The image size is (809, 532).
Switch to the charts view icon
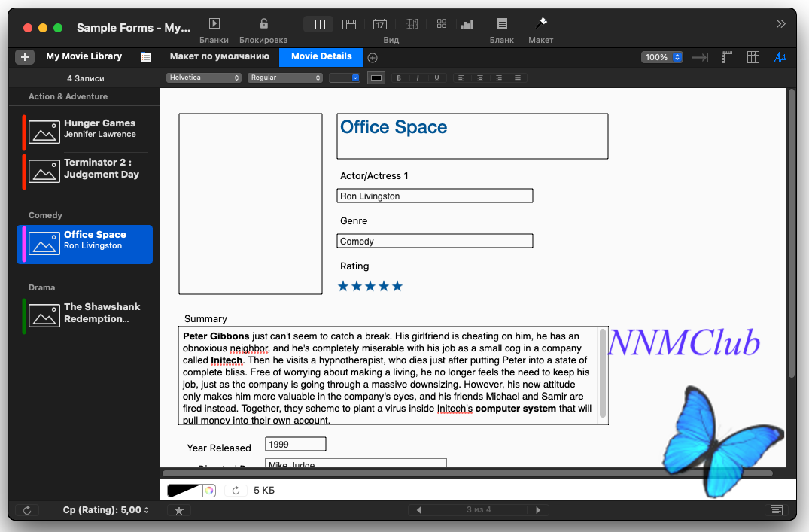point(467,24)
